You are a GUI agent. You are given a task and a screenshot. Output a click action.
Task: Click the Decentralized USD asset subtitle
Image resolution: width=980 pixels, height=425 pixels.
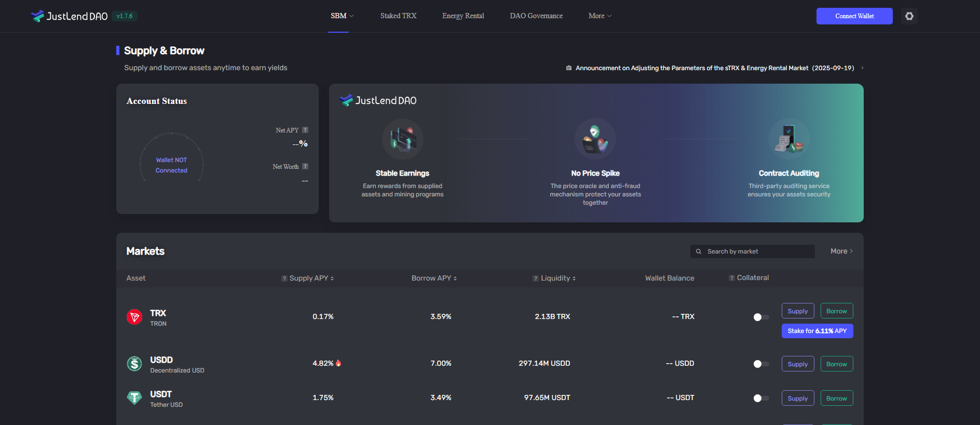click(177, 370)
